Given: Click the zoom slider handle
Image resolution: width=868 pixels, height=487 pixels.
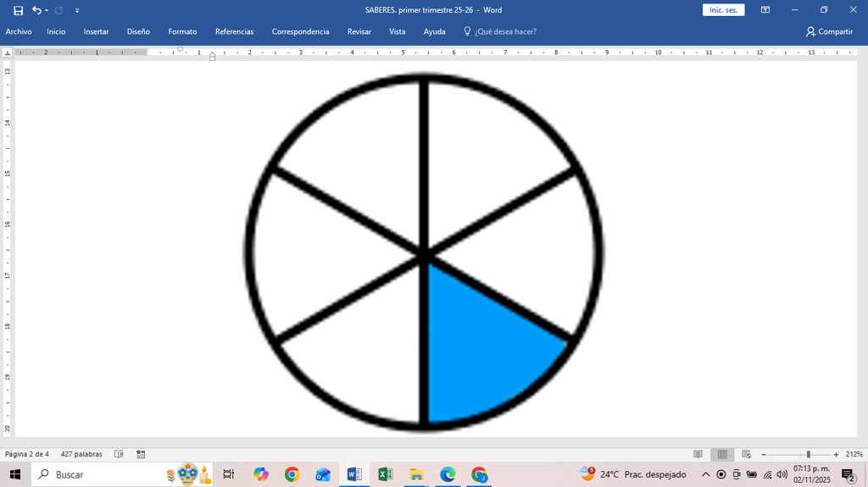Looking at the screenshot, I should 808,454.
